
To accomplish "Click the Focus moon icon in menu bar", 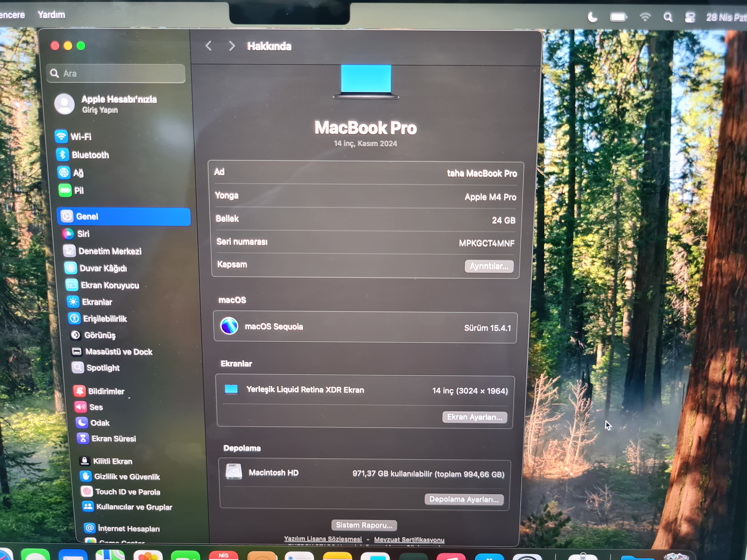I will tap(592, 17).
